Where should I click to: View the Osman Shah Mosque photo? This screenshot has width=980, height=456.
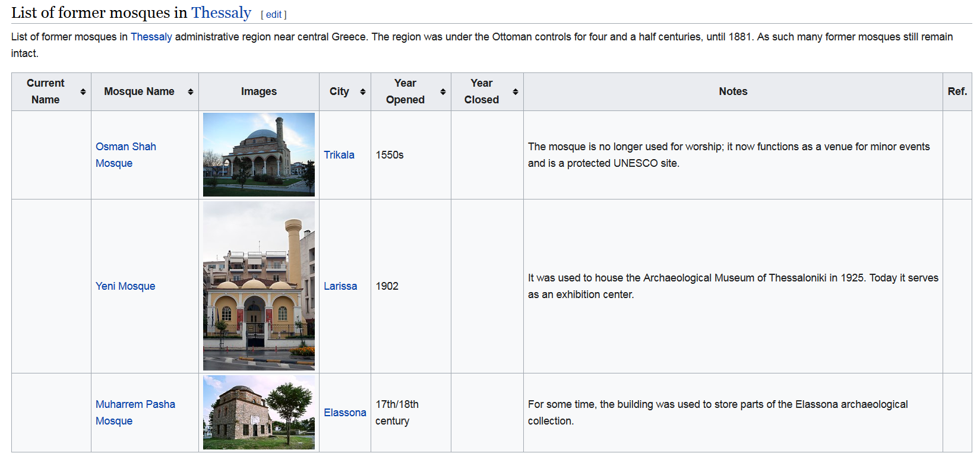[259, 154]
